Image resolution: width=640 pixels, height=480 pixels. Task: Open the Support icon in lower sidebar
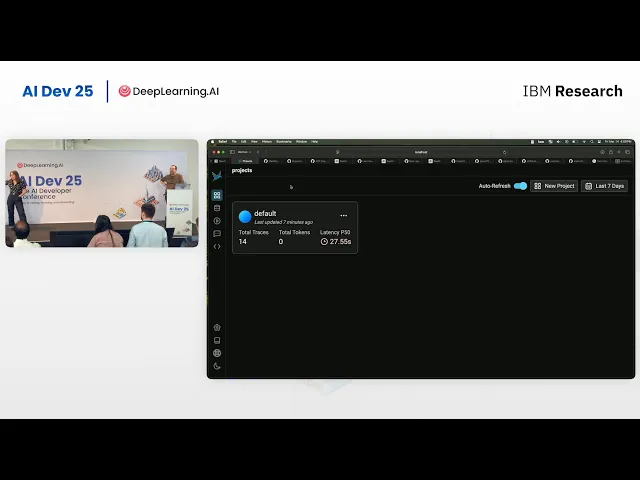(217, 327)
